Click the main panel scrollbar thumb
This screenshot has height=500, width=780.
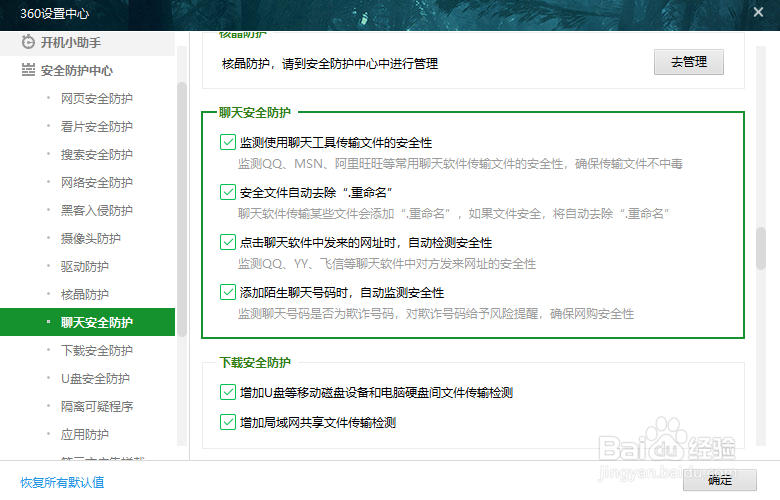[760, 248]
